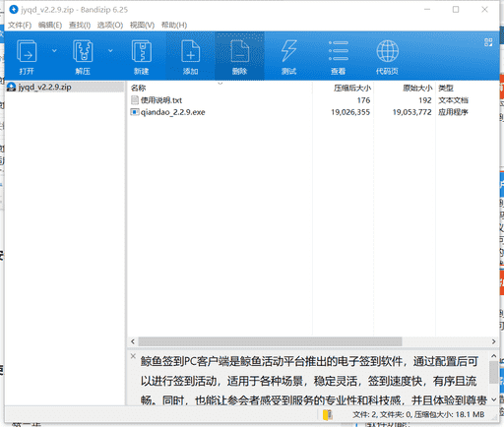Click the Bandizip logo in title bar
The height and width of the screenshot is (427, 504).
click(x=14, y=10)
